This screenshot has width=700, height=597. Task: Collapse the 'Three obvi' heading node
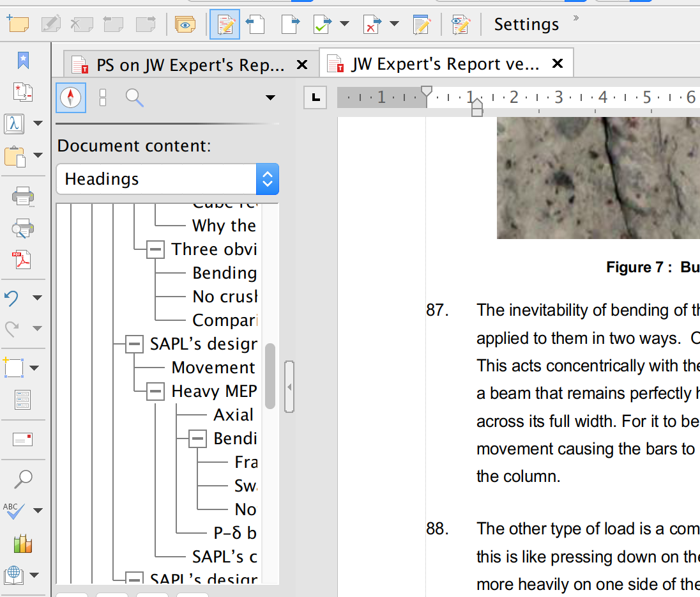coord(155,249)
